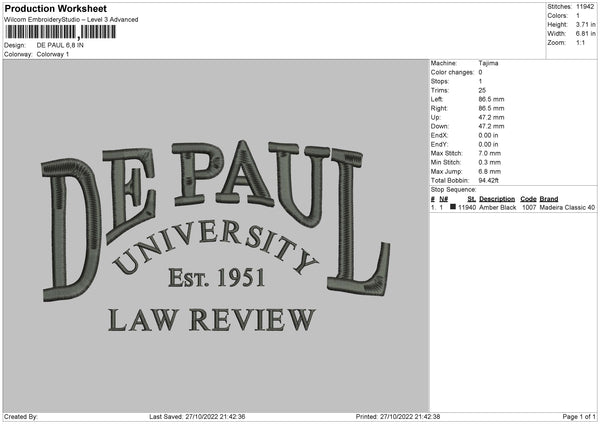Screen dimensions: 600x424
Task: Click the Max Stitch value 7.0 mm
Action: [x=489, y=153]
